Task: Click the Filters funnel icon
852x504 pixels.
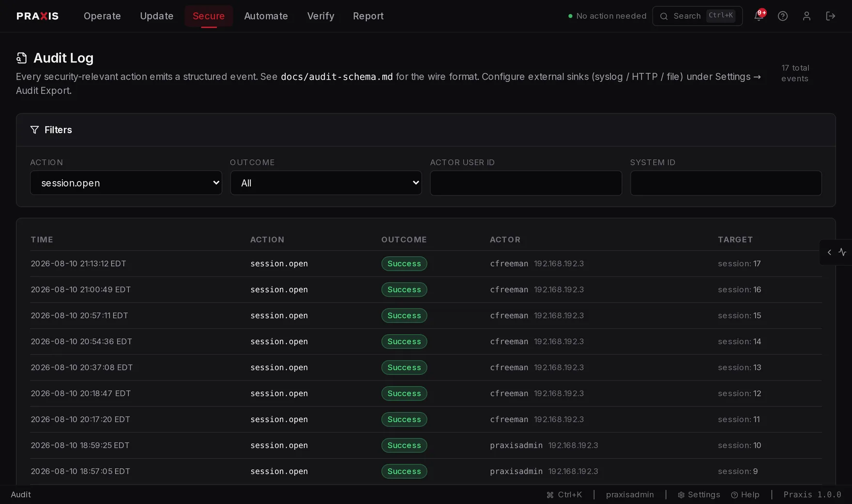Action: click(34, 130)
